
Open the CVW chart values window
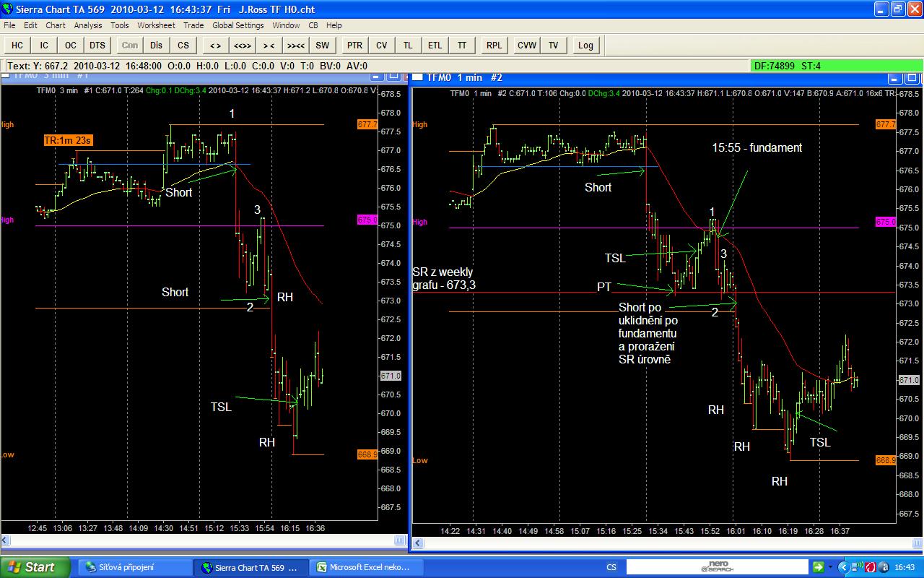click(x=527, y=45)
